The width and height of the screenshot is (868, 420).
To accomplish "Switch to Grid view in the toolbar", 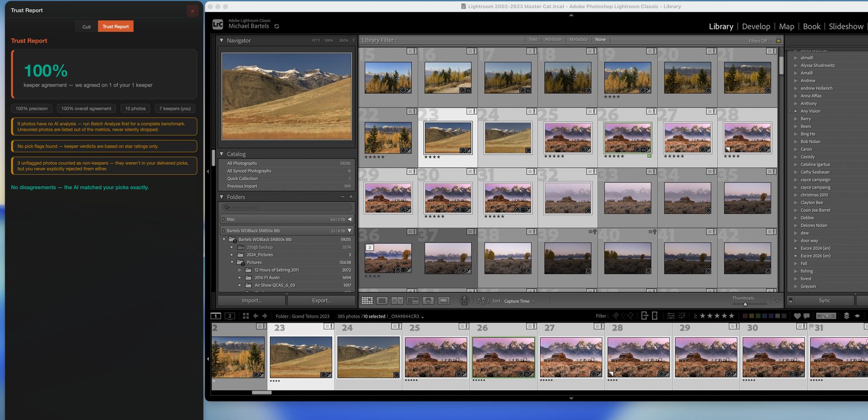I will point(367,300).
